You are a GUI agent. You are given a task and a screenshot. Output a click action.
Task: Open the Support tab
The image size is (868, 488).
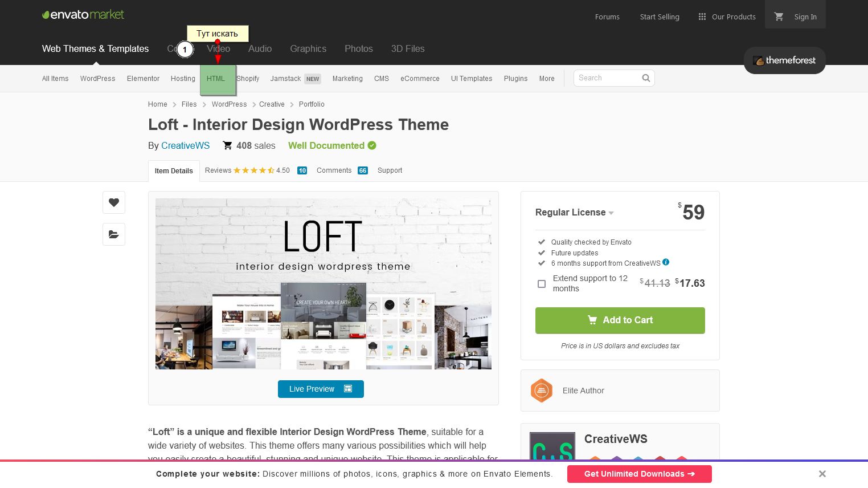click(x=390, y=170)
